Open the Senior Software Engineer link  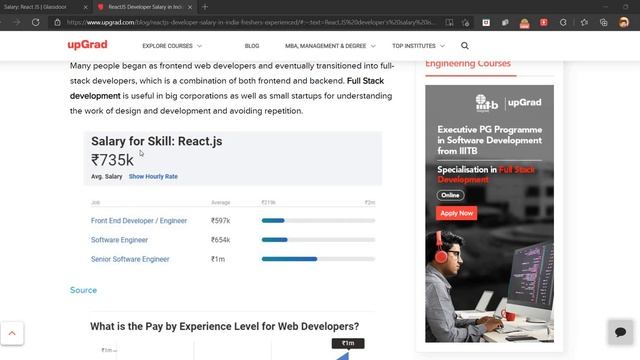(x=130, y=259)
